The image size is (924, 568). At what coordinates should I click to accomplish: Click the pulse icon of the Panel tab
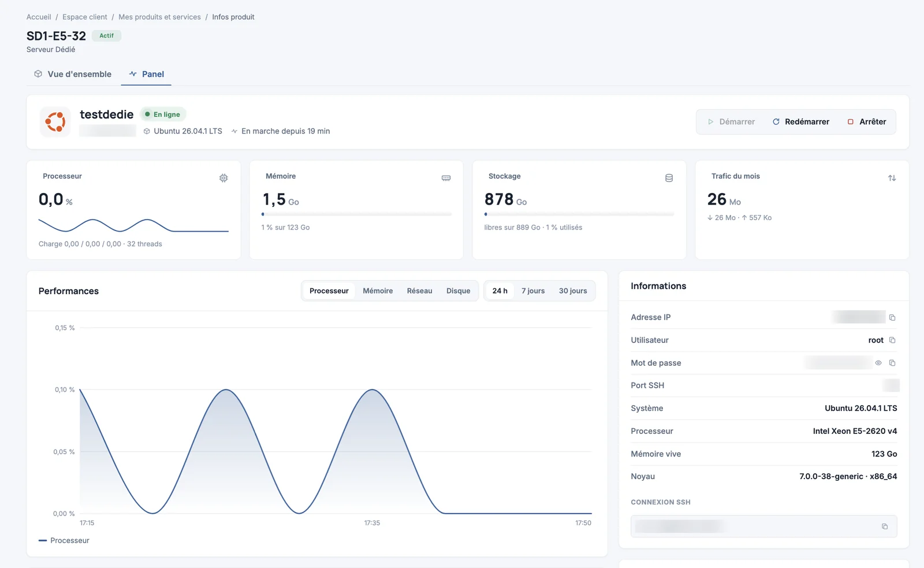click(133, 74)
